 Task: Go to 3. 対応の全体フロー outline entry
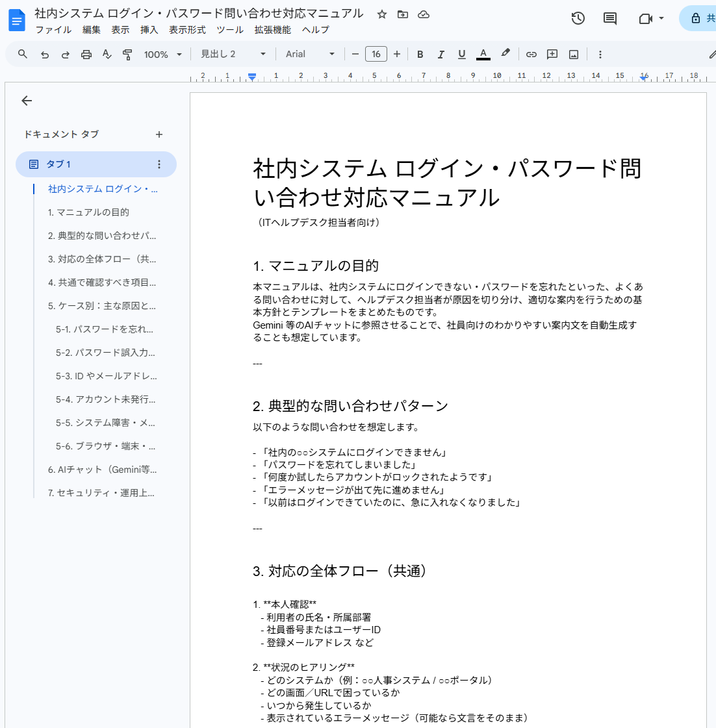[x=102, y=259]
